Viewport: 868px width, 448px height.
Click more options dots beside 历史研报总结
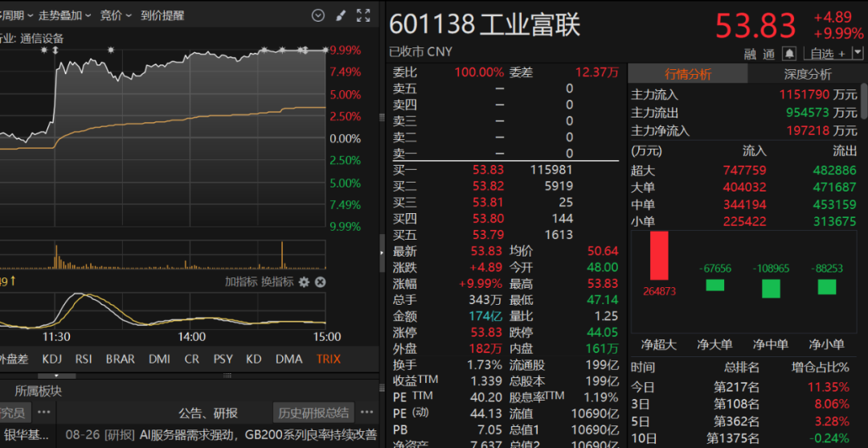tap(366, 413)
